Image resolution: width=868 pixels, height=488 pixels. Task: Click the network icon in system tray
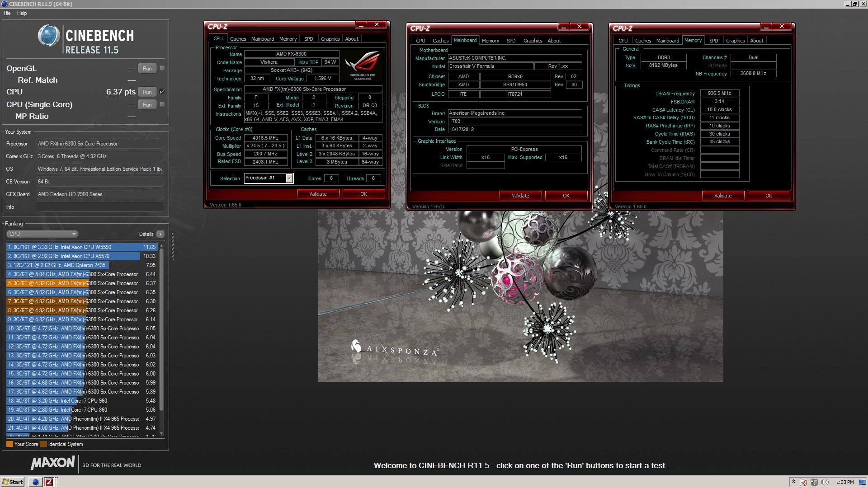click(814, 482)
